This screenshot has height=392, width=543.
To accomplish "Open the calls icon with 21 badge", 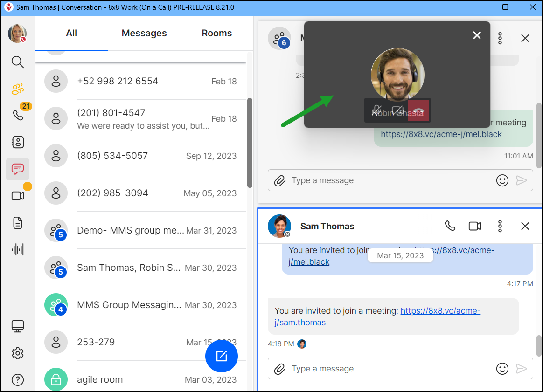I will (18, 115).
